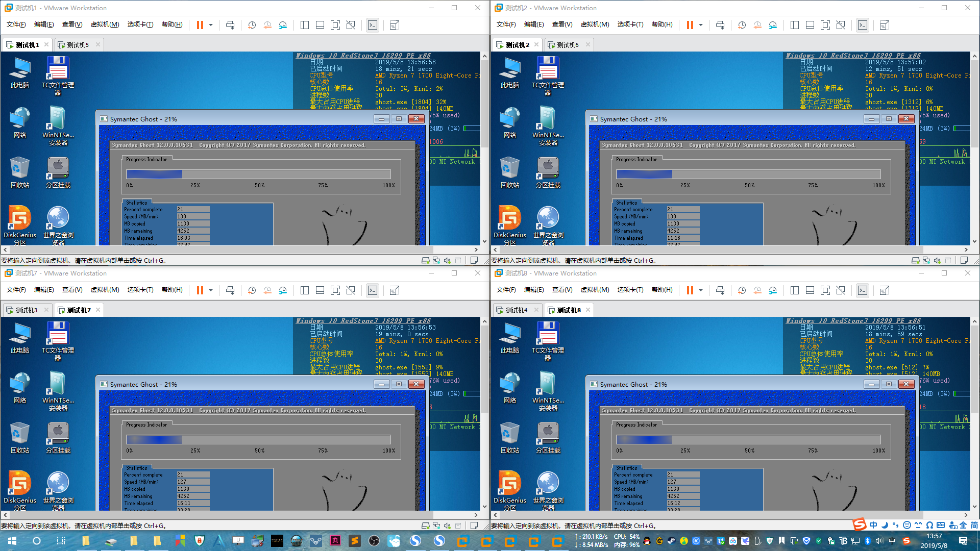
Task: Toggle thumbnail bar in 测试机2 window toolbar
Action: (x=810, y=25)
